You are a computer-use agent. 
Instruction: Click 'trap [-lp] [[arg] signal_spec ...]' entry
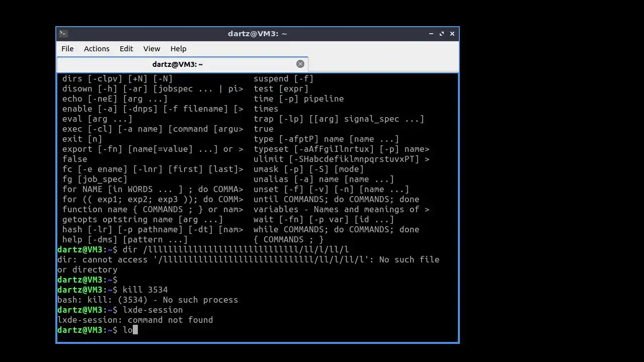[x=339, y=119]
